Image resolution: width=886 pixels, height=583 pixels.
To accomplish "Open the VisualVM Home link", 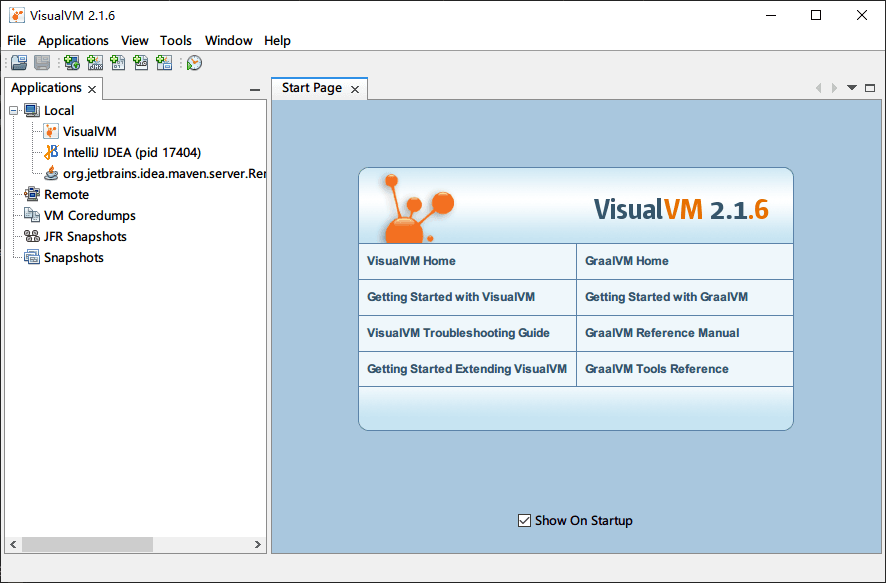I will pos(411,261).
